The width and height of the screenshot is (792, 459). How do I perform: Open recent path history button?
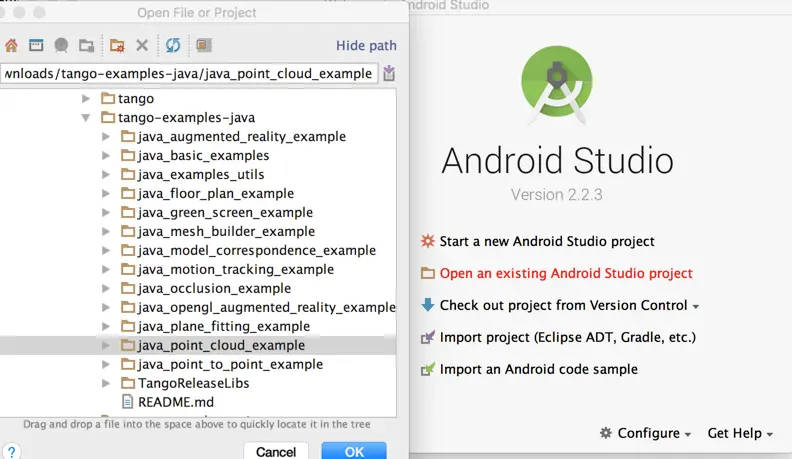click(389, 73)
